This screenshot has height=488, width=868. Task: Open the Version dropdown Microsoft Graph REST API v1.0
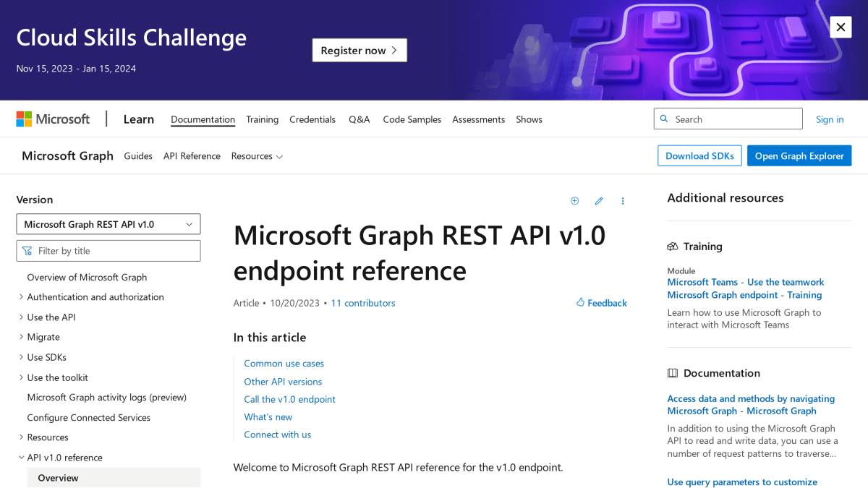(109, 224)
